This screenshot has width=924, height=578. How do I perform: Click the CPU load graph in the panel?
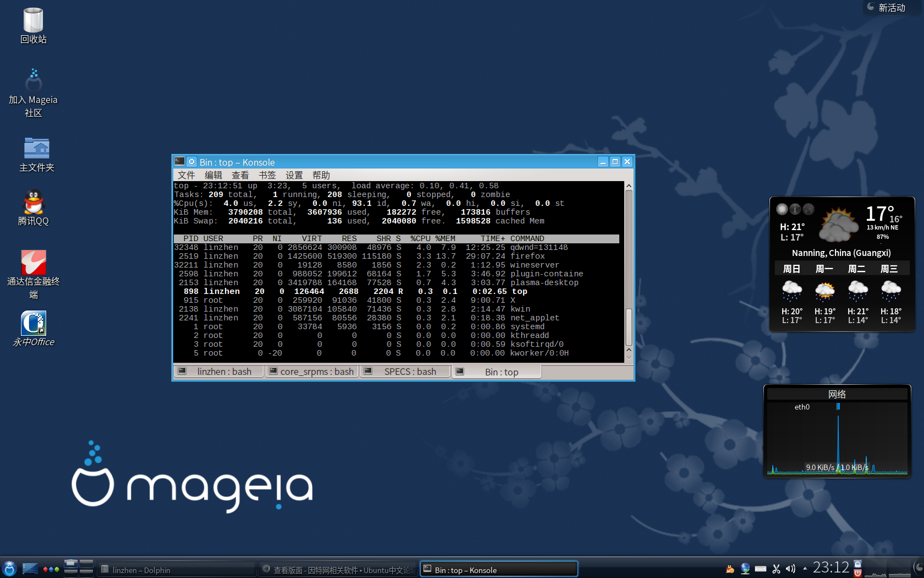pos(875,569)
